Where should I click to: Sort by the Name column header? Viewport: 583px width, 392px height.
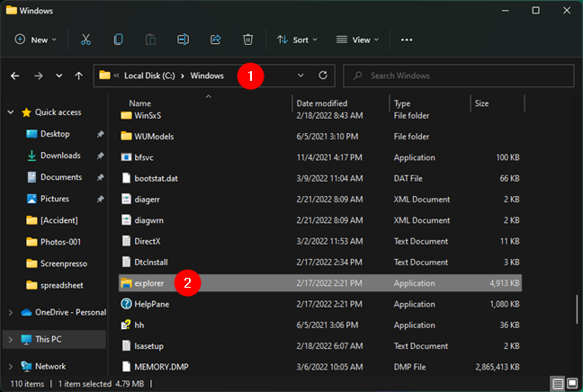point(140,103)
